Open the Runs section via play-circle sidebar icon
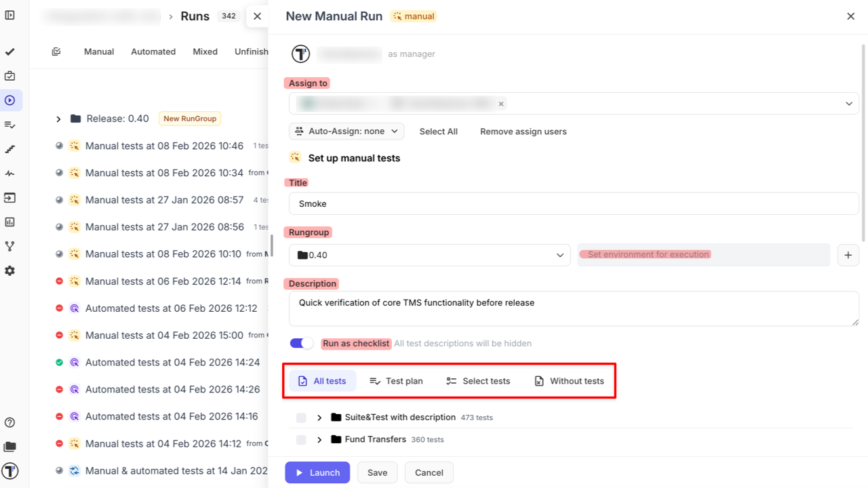This screenshot has width=868, height=488. coord(10,100)
